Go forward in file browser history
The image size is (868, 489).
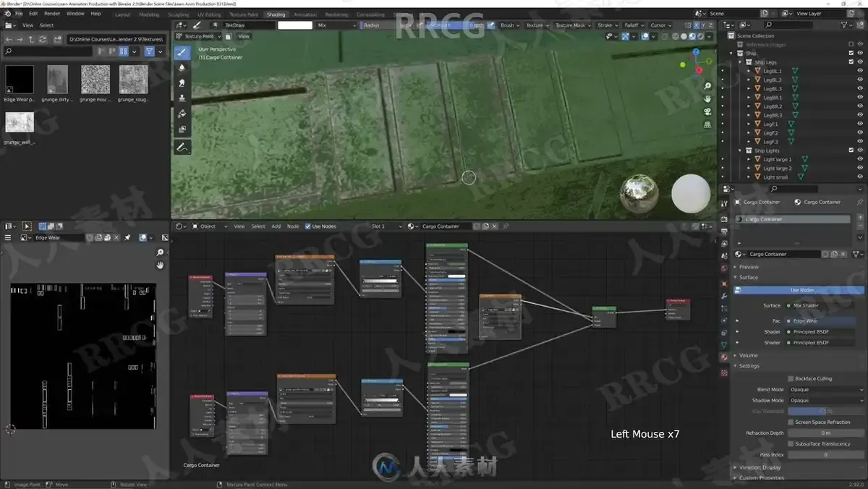pos(20,39)
